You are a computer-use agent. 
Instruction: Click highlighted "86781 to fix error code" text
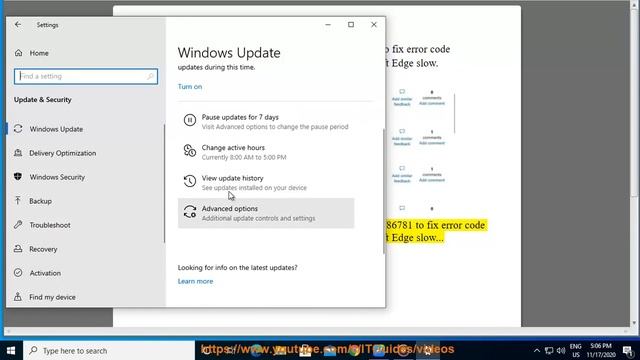(436, 225)
